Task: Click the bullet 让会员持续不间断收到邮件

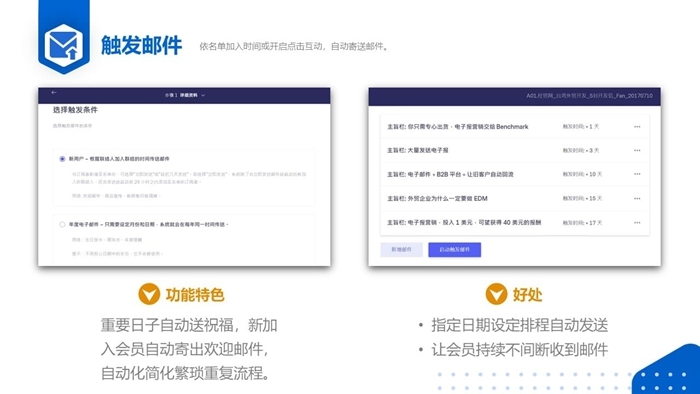Action: click(x=519, y=350)
